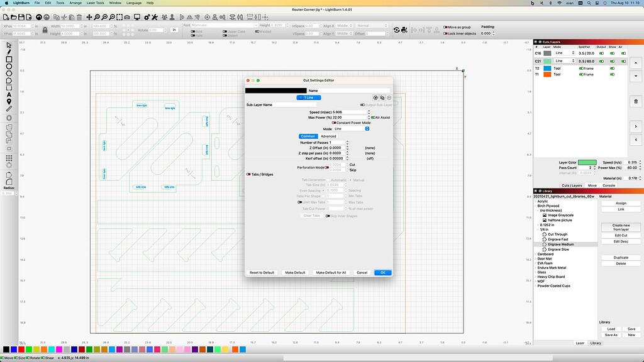Switch to Move tab
The height and width of the screenshot is (362, 644).
coord(592,185)
